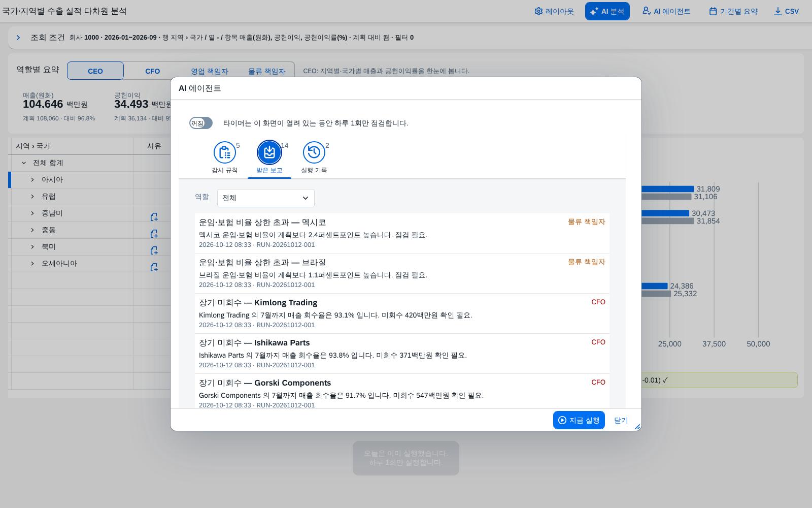Open the 멕시코 운임·보험 비율 report

402,233
